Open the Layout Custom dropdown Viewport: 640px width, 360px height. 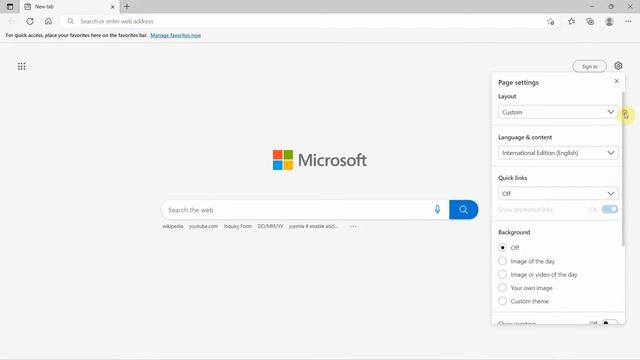(x=558, y=112)
